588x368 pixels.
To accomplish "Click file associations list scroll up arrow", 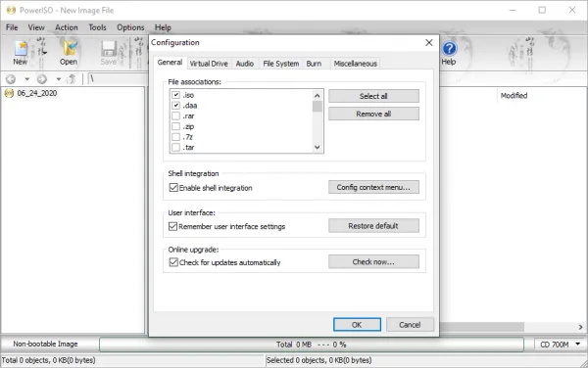I will [x=318, y=96].
